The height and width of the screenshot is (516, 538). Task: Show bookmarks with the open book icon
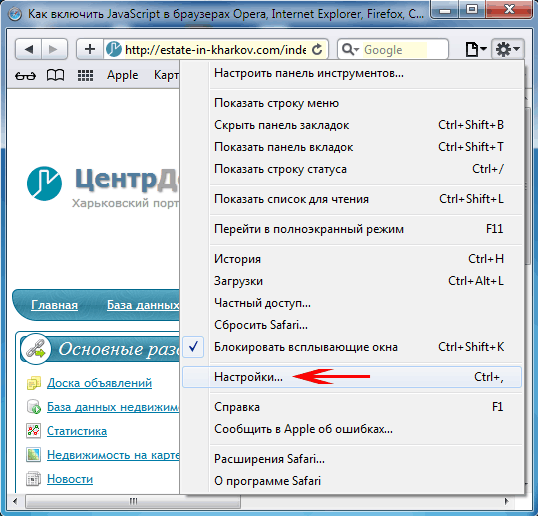55,75
